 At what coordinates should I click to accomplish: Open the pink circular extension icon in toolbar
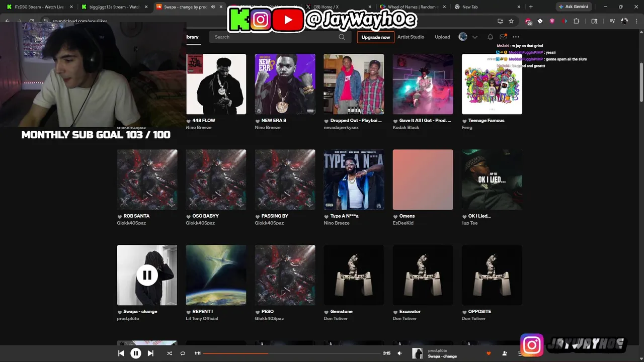(552, 21)
